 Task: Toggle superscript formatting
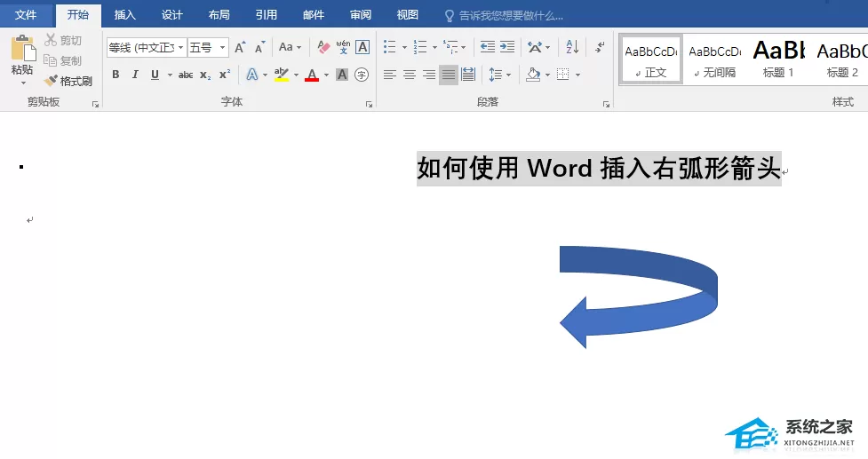[x=225, y=74]
